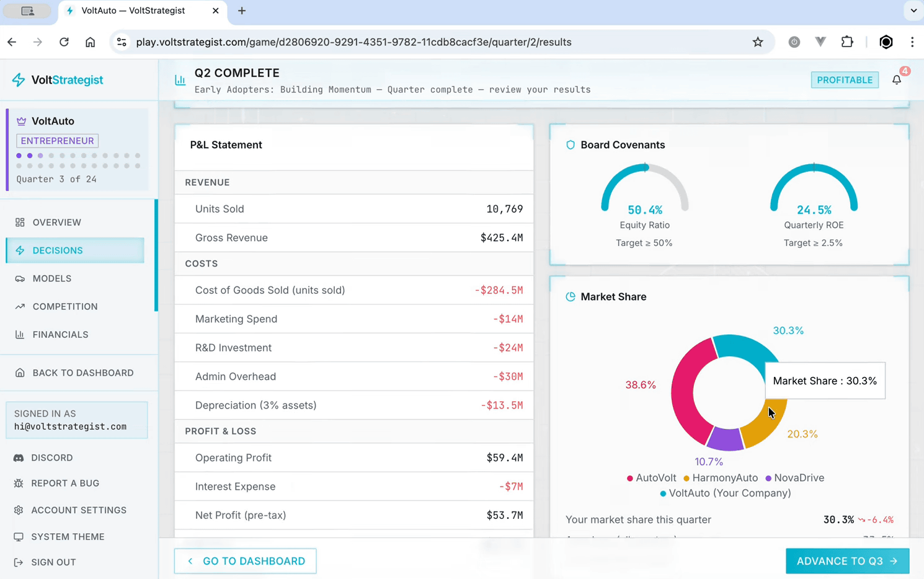Click the Account Settings gear icon
Viewport: 924px width, 579px height.
(x=19, y=510)
